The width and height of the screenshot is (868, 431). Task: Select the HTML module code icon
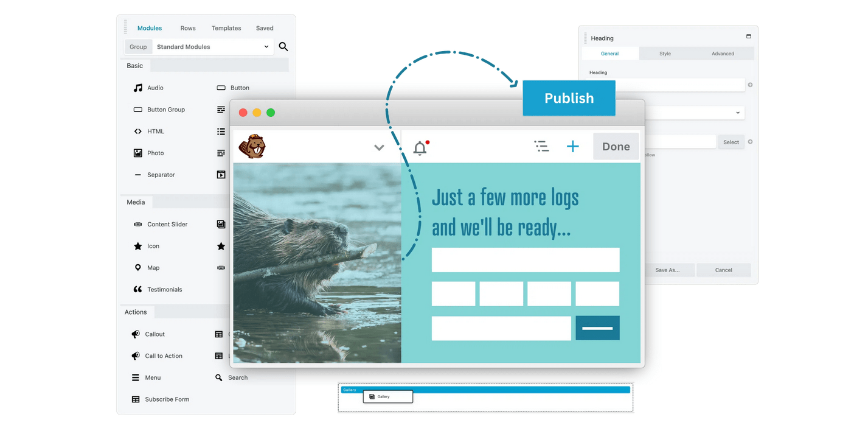click(138, 131)
